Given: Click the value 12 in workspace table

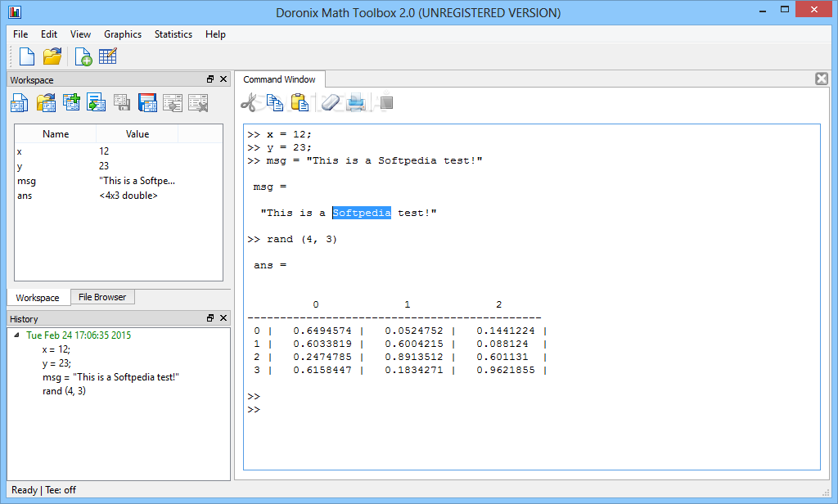Looking at the screenshot, I should (x=104, y=151).
